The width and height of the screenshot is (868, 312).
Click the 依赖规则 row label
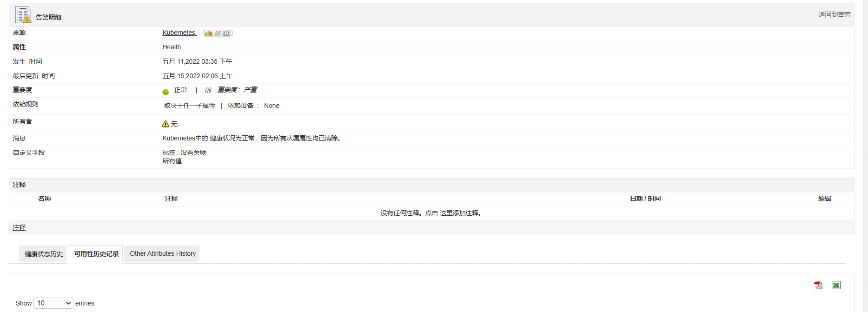[26, 104]
